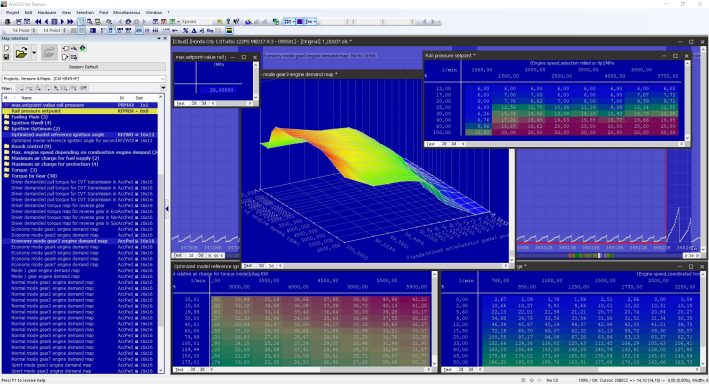
Task: Open the Miscellaneous menu
Action: click(127, 13)
